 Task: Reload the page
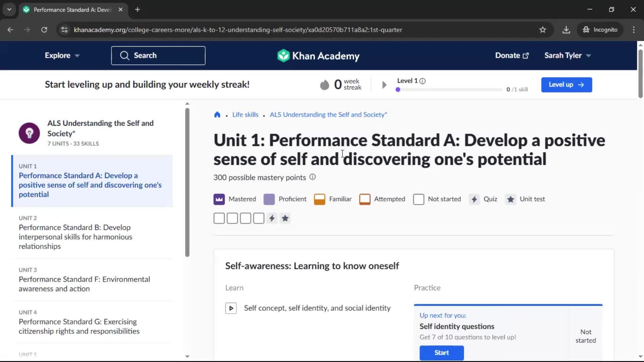point(44,30)
